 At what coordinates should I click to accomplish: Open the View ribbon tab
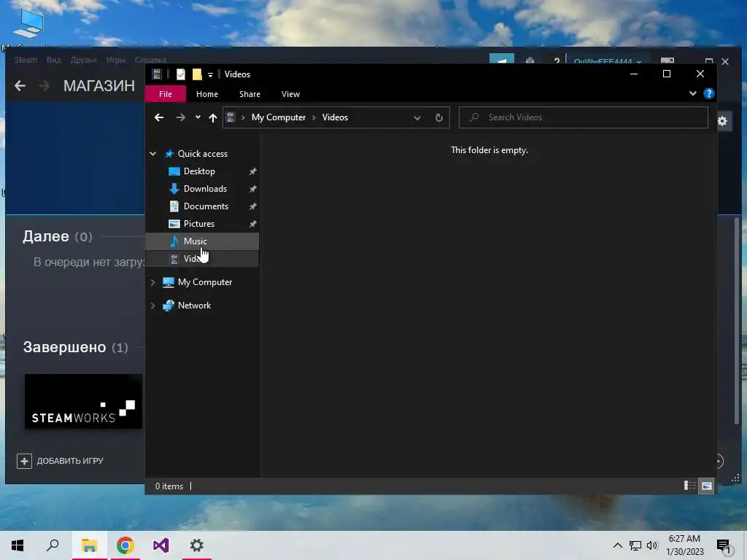290,94
